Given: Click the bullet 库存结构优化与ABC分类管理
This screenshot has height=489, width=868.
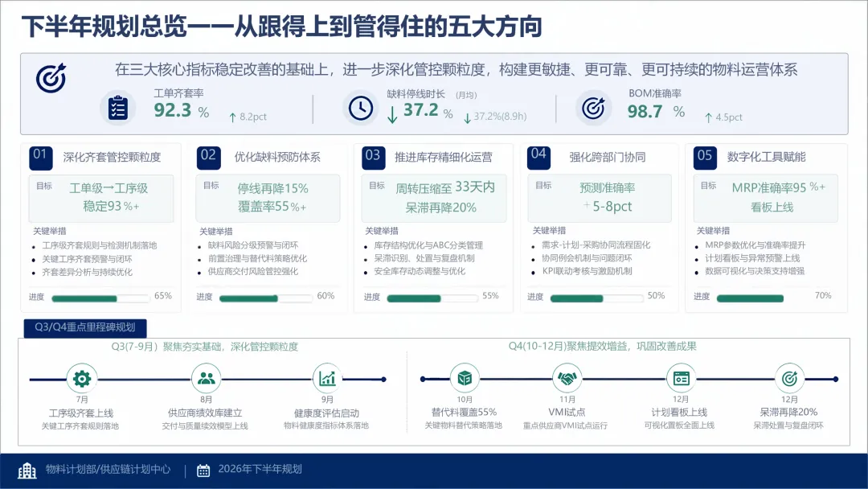Looking at the screenshot, I should 428,244.
